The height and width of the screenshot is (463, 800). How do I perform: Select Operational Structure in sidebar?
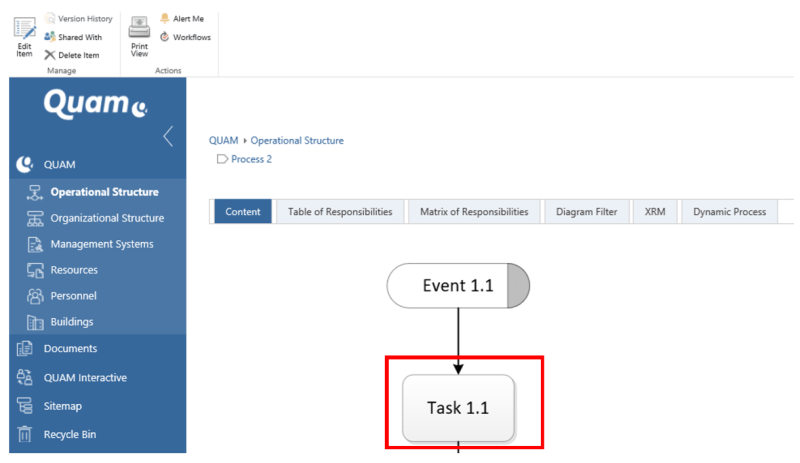click(104, 192)
